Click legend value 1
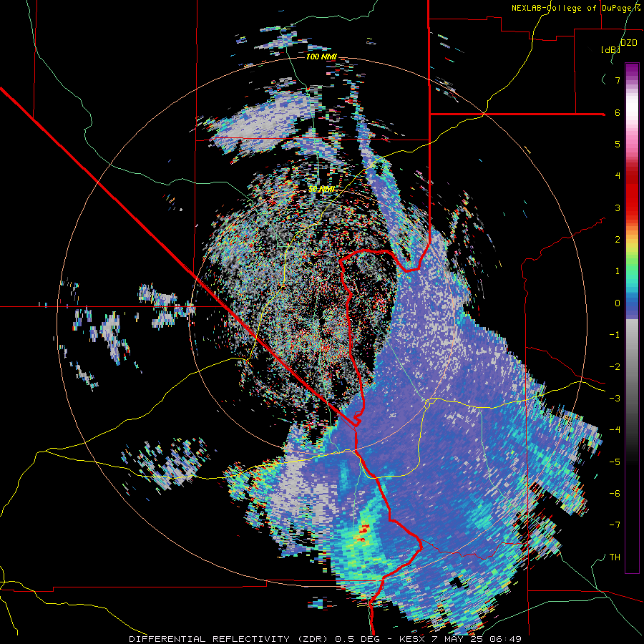Viewport: 644px width, 644px height. point(618,271)
